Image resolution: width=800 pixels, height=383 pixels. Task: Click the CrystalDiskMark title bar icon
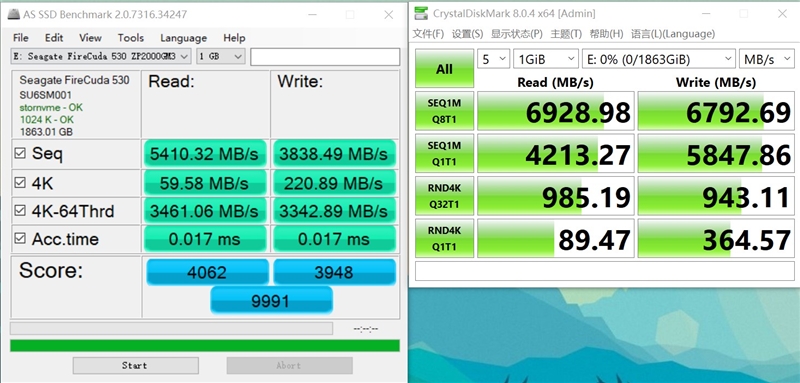(421, 13)
